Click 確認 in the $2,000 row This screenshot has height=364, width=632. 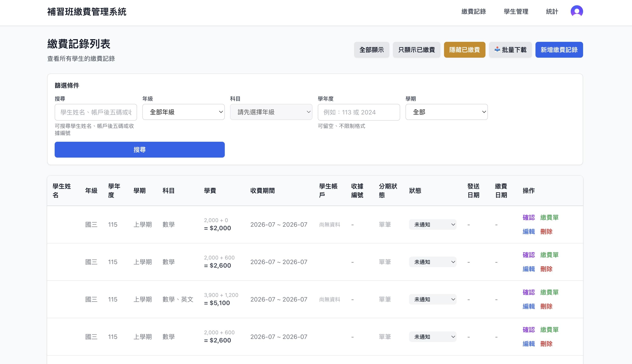(529, 217)
